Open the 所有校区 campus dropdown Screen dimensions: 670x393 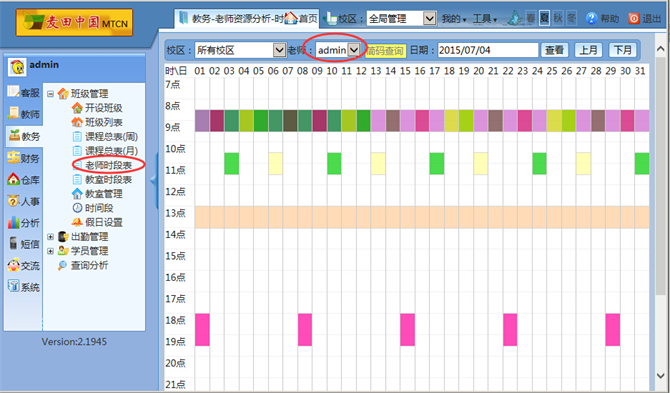tap(240, 50)
